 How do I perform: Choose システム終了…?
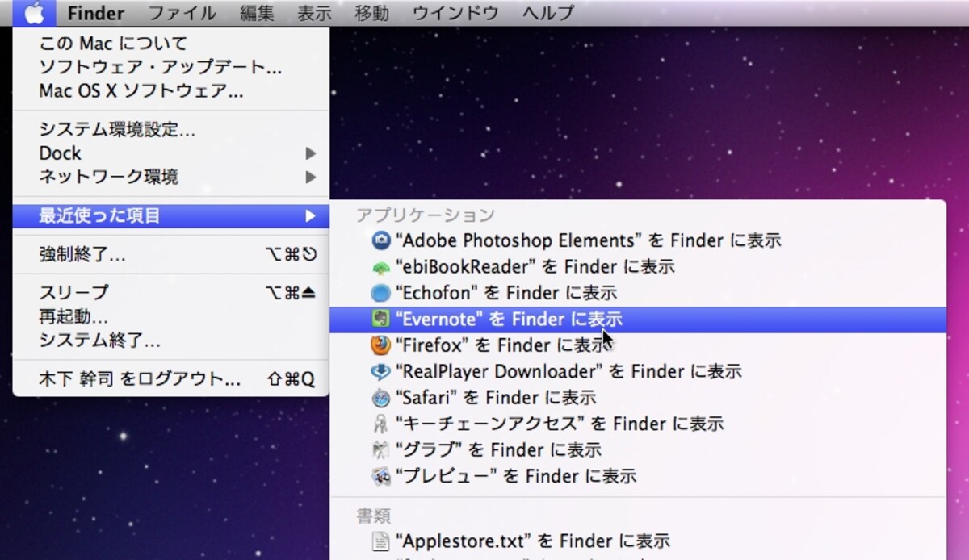171,340
